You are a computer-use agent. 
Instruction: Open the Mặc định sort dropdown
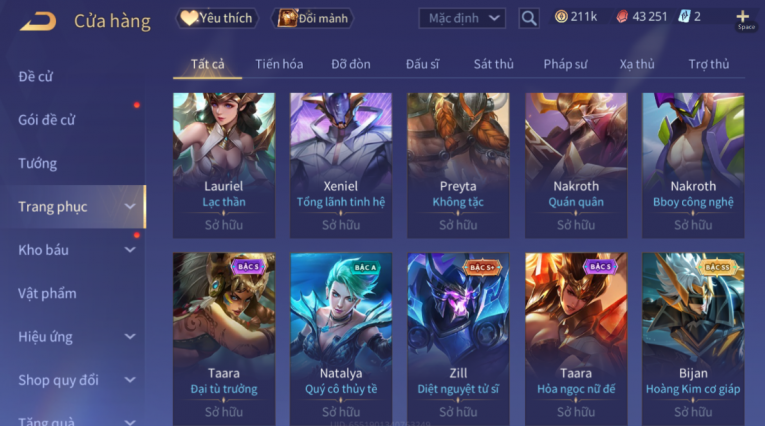coord(462,19)
